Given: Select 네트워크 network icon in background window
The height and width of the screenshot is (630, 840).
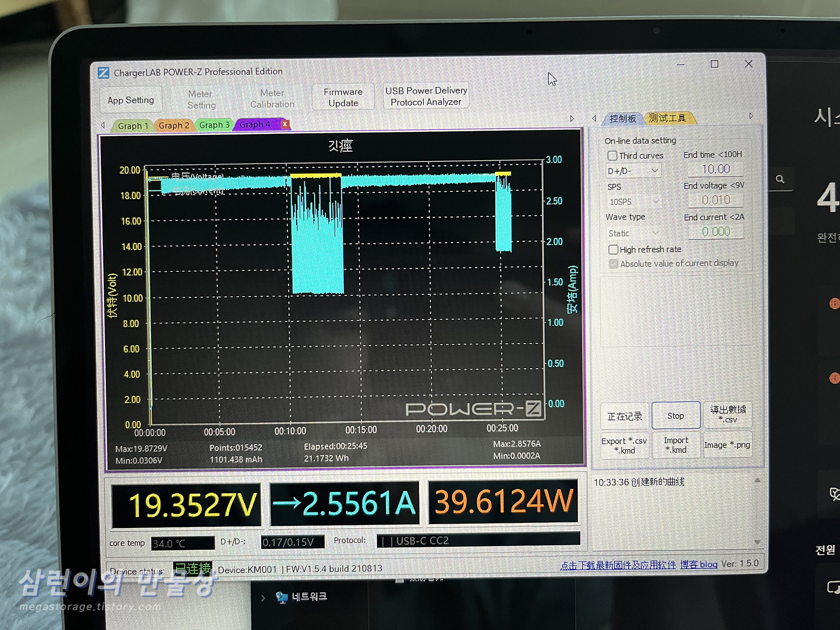Looking at the screenshot, I should tap(281, 597).
